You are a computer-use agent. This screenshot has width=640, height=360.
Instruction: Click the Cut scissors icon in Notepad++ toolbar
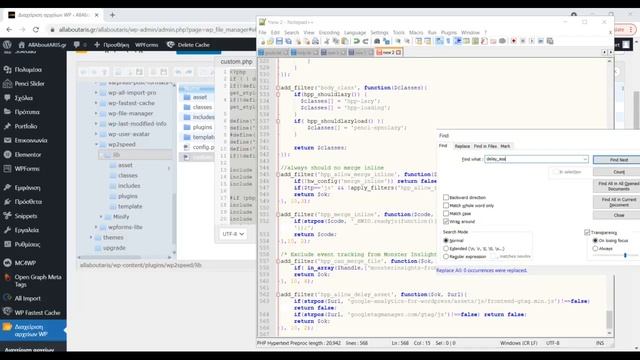click(327, 41)
